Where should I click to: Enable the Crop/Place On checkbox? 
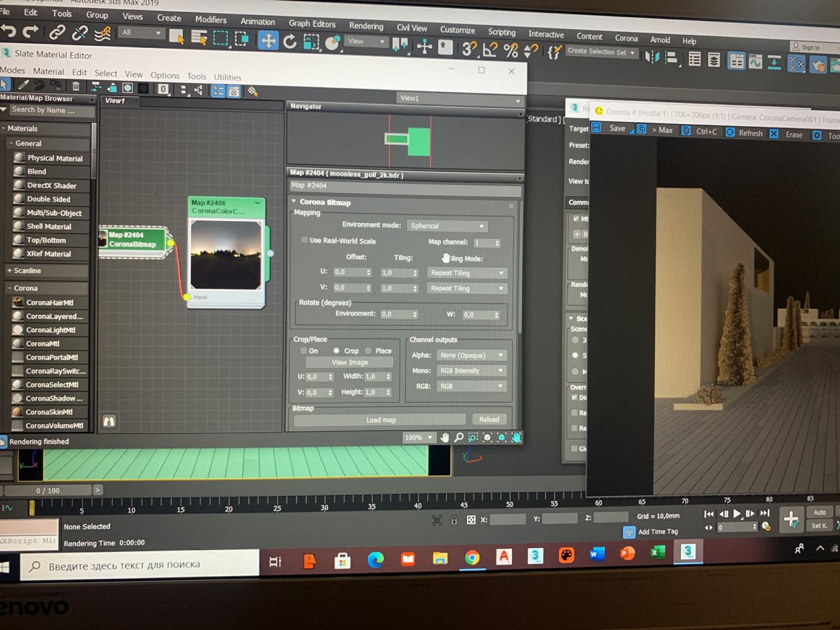303,350
